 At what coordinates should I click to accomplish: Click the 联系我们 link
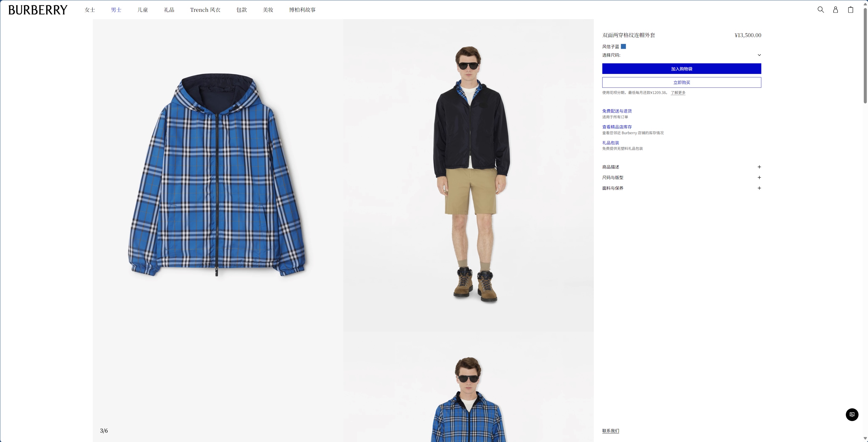tap(610, 431)
